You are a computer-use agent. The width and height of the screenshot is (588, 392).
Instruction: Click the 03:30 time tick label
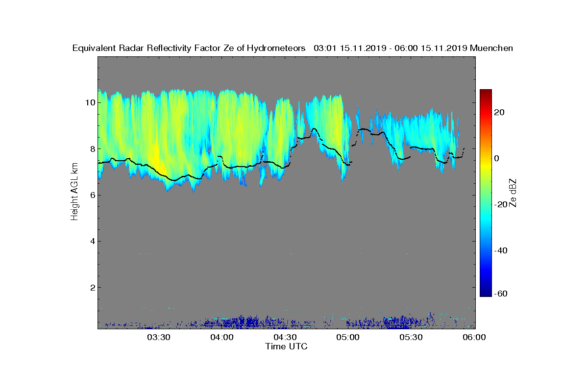(159, 337)
